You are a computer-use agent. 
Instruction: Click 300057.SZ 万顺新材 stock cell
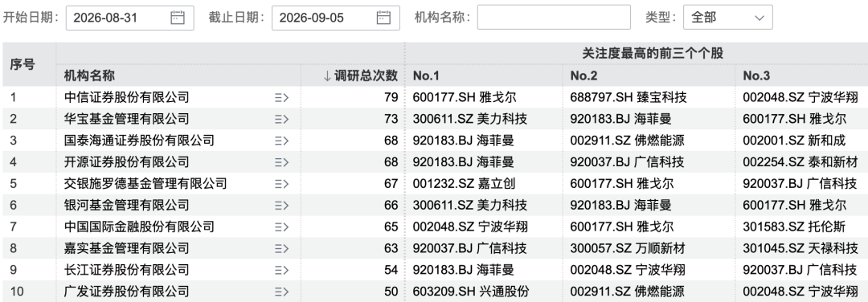628,249
